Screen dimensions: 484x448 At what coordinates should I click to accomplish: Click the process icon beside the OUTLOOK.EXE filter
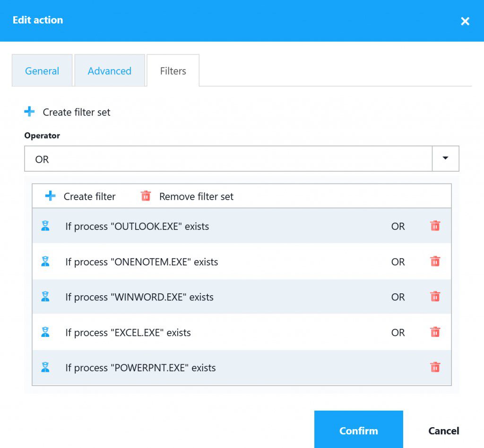coord(45,226)
